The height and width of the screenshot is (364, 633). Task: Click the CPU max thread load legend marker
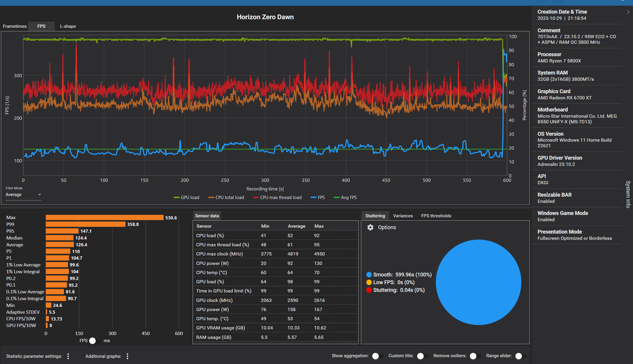(x=256, y=198)
